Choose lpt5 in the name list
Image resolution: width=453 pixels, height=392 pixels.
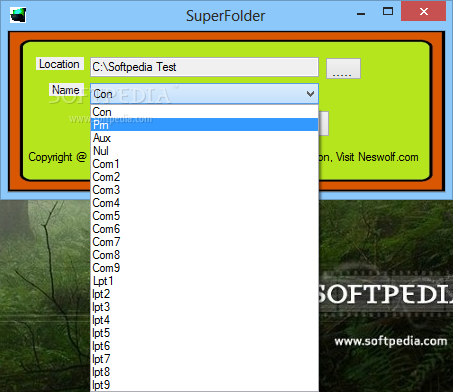point(204,333)
